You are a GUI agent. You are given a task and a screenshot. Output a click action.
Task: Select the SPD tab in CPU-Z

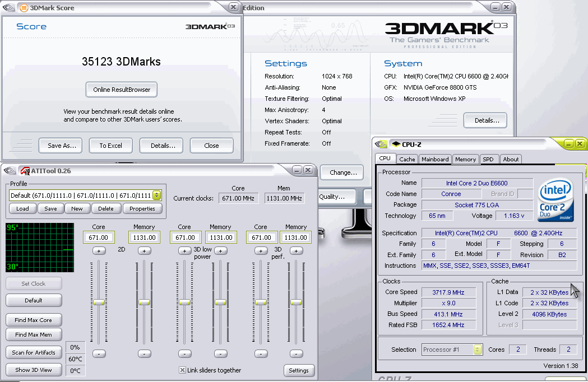tap(488, 159)
